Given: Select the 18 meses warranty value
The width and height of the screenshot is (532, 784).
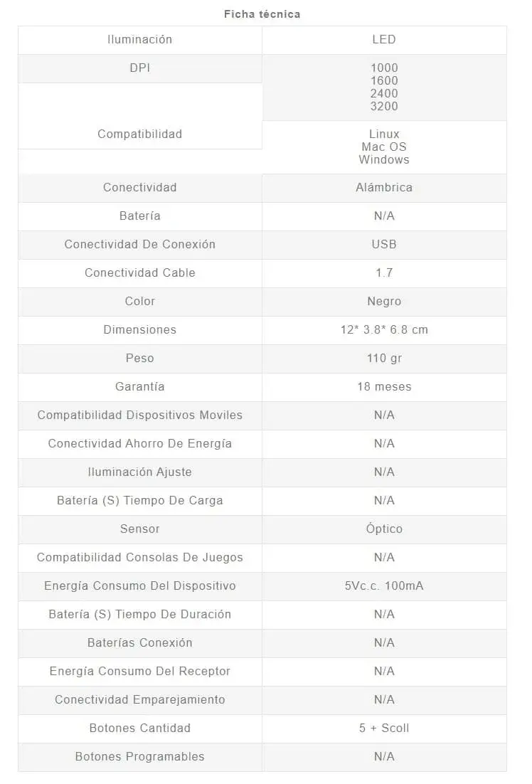Looking at the screenshot, I should coord(384,387).
